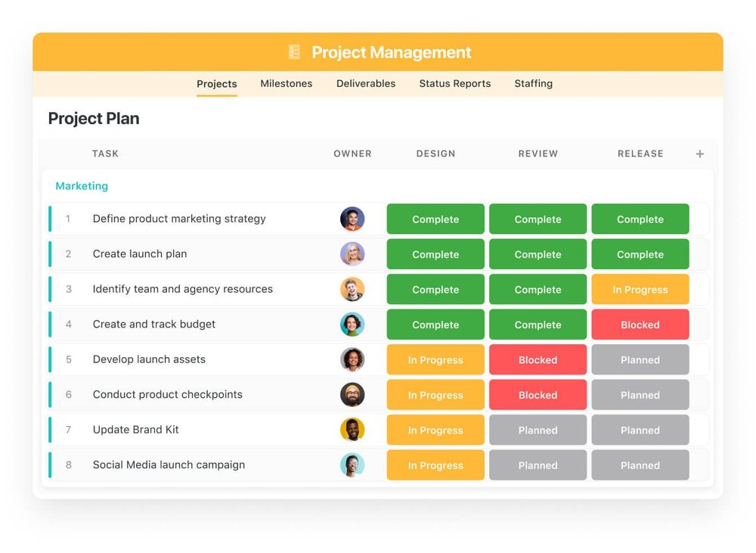Open the Design status dropdown for Develop launch assets

pos(435,359)
